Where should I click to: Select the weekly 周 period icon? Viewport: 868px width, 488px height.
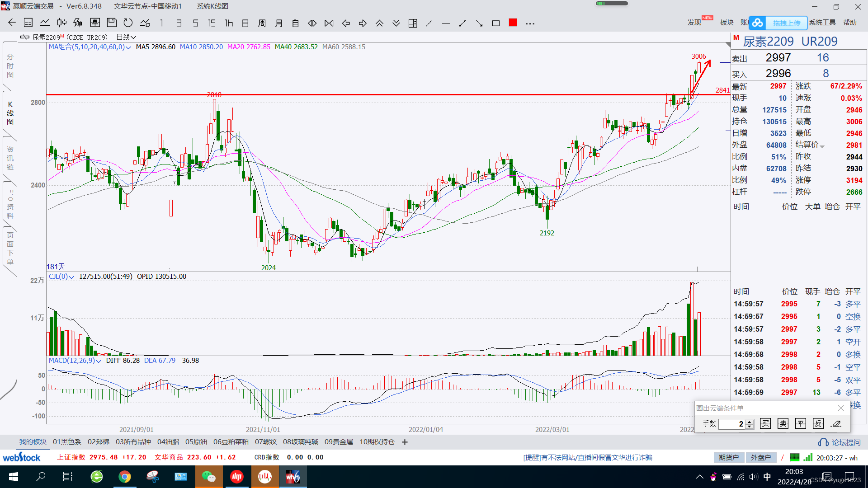tap(262, 23)
